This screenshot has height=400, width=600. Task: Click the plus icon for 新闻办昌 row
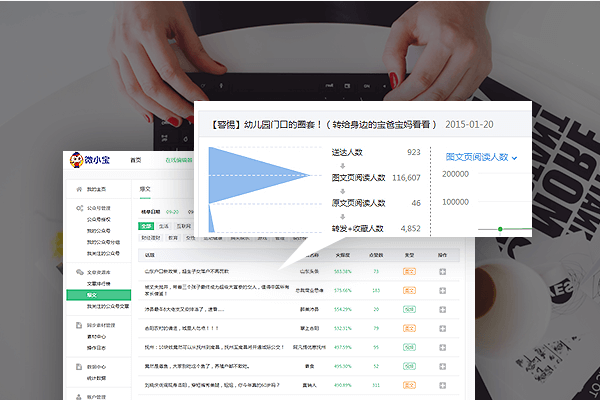pyautogui.click(x=443, y=309)
